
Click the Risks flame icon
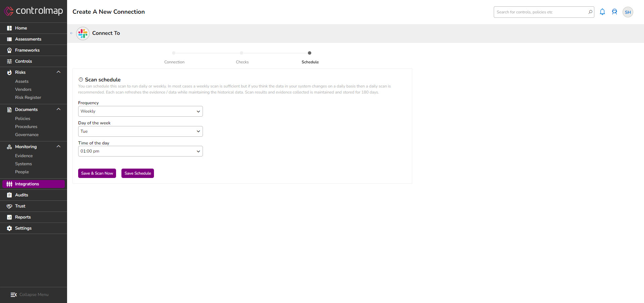[9, 72]
